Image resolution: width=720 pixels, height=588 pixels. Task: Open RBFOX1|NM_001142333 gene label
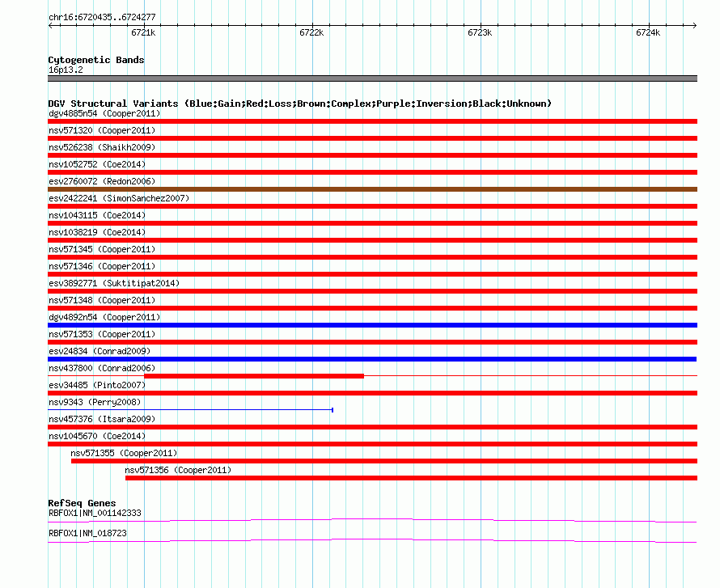click(x=95, y=513)
